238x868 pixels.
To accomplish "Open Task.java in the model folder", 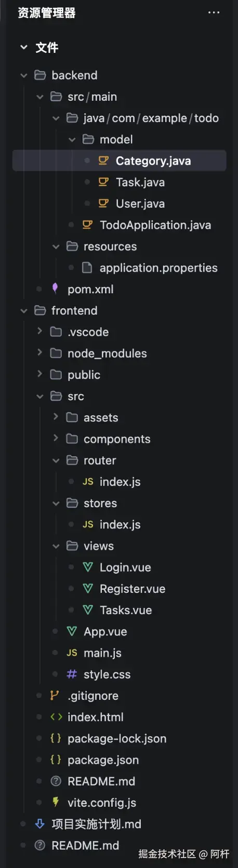I will pos(140,182).
